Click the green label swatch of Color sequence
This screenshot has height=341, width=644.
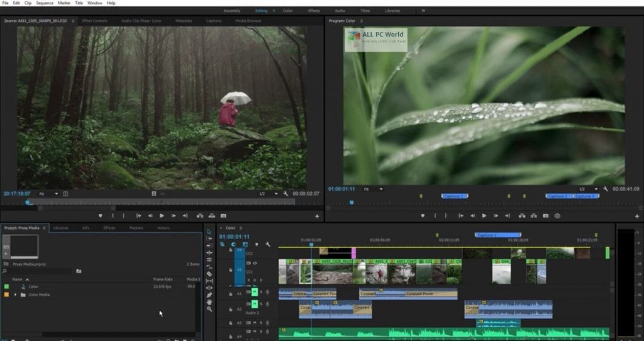pyautogui.click(x=6, y=286)
